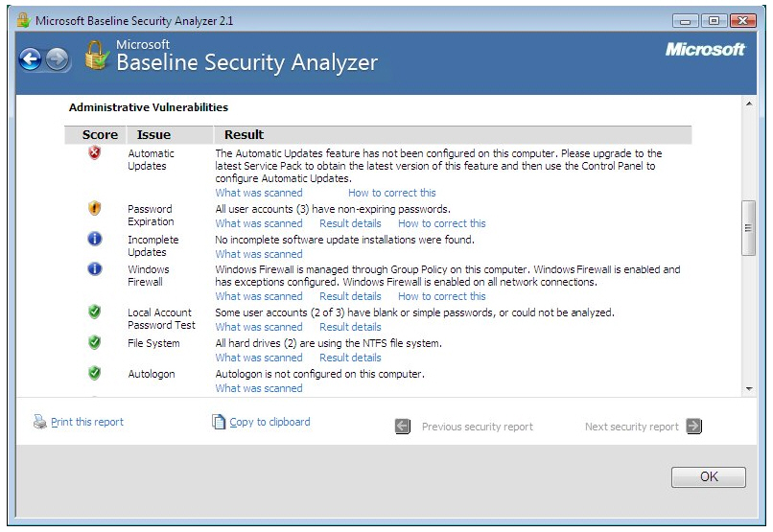773x532 pixels.
Task: Click the blue info icon for Windows Firewall
Action: pos(95,269)
